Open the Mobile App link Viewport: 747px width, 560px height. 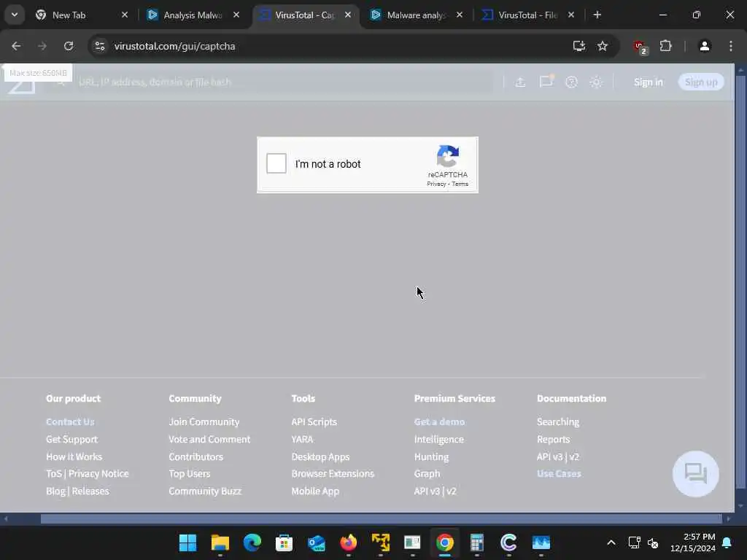(315, 491)
